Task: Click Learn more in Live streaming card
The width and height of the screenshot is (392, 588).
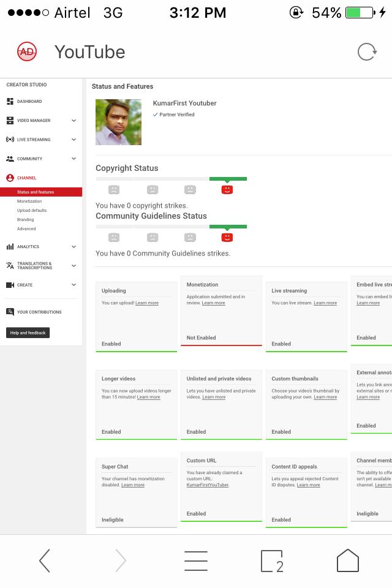Action: click(x=325, y=303)
